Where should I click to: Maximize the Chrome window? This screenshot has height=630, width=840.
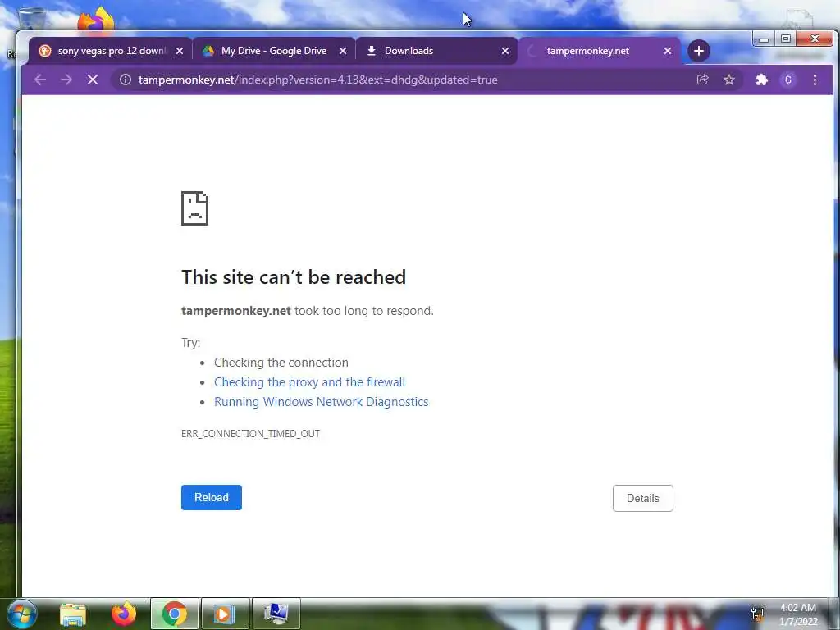point(786,39)
